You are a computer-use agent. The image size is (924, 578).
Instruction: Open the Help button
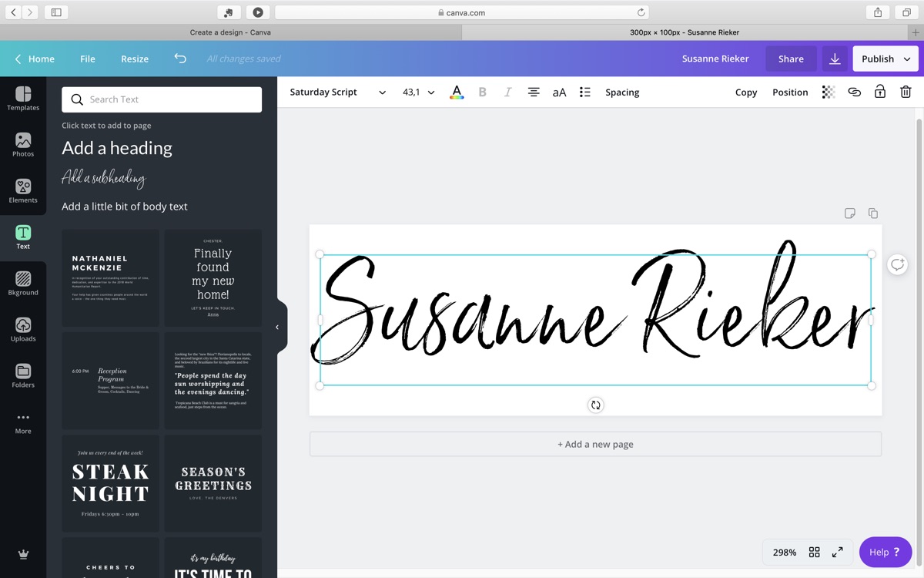(885, 552)
